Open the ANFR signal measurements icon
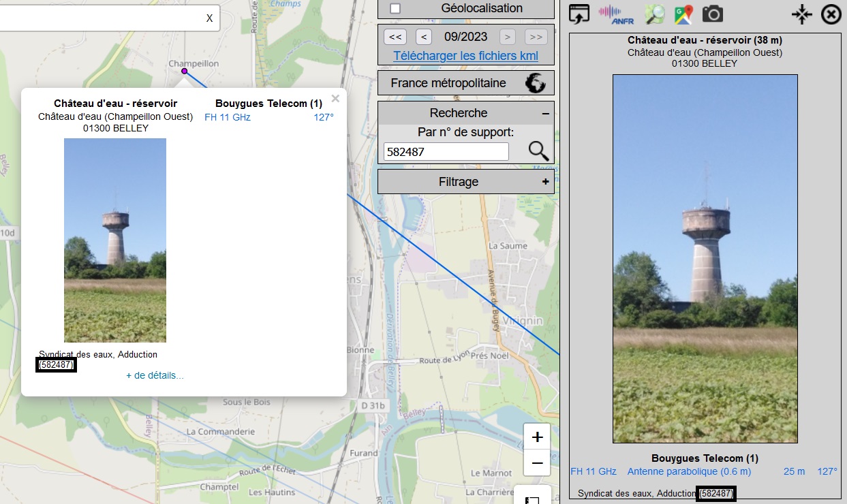Image resolution: width=847 pixels, height=504 pixels. pos(616,14)
